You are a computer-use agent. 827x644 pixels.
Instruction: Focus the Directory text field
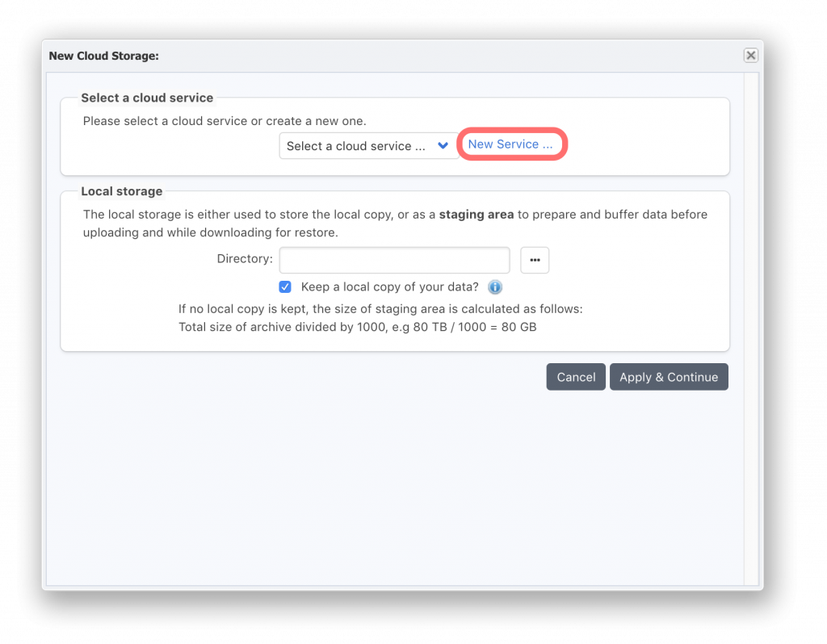[394, 260]
